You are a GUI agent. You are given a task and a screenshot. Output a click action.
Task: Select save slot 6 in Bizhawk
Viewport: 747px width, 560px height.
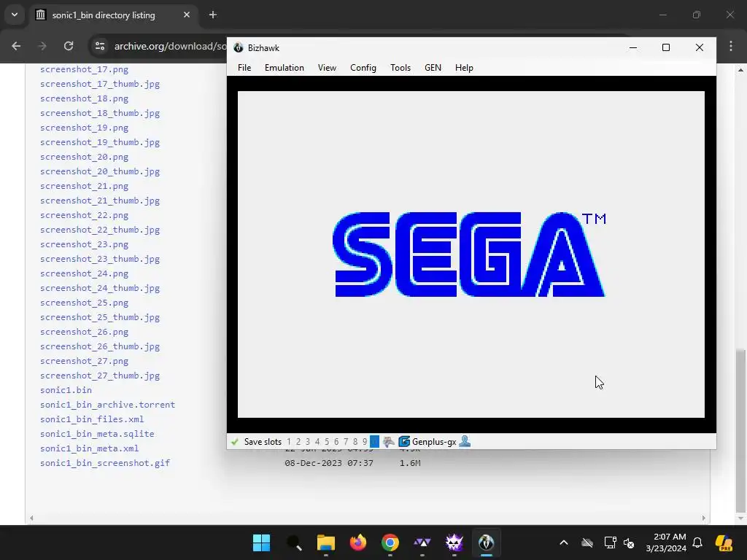pyautogui.click(x=336, y=442)
